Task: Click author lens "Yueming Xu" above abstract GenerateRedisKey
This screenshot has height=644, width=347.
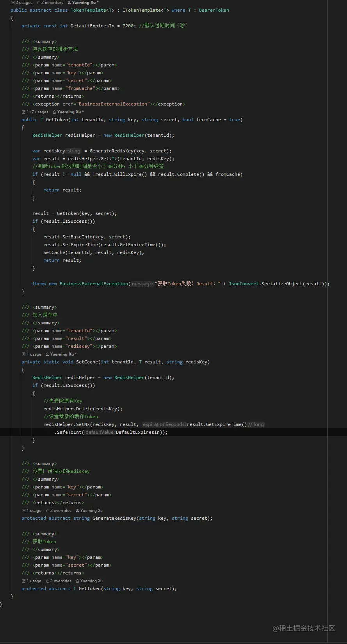Action: point(89,510)
